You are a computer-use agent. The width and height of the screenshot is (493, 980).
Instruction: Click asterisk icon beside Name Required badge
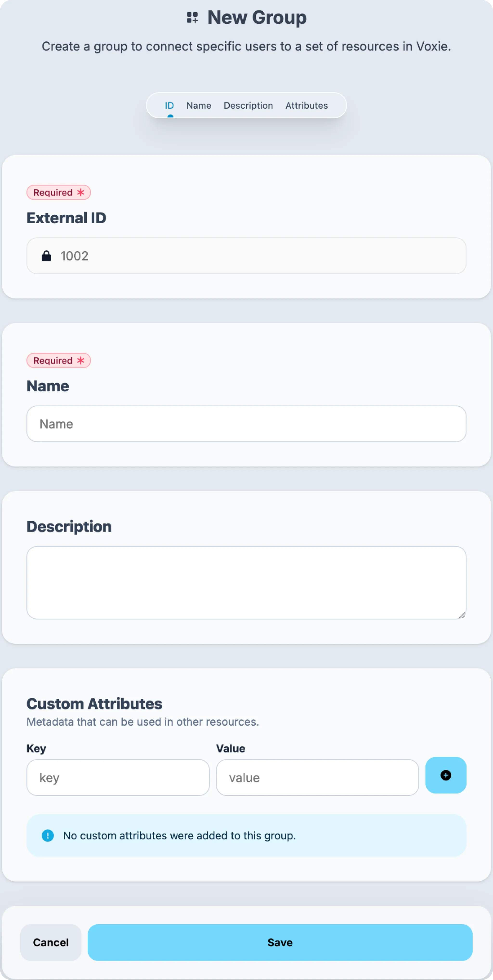pyautogui.click(x=81, y=360)
